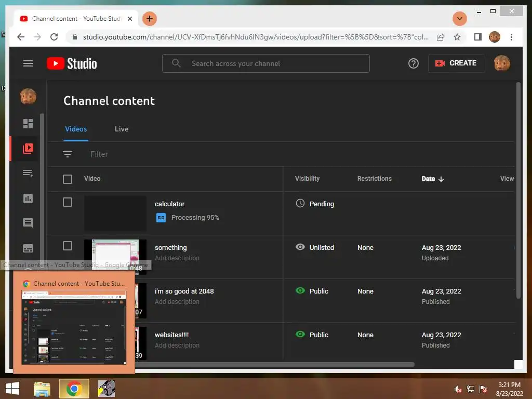The height and width of the screenshot is (399, 532).
Task: Select the Content icon in sidebar
Action: [28, 148]
